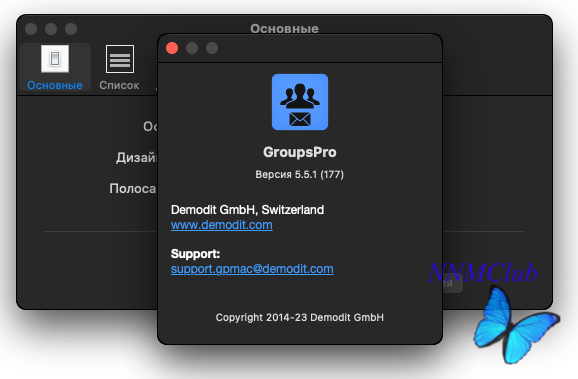Click the GroupsPro app icon
This screenshot has width=578, height=379.
point(300,102)
